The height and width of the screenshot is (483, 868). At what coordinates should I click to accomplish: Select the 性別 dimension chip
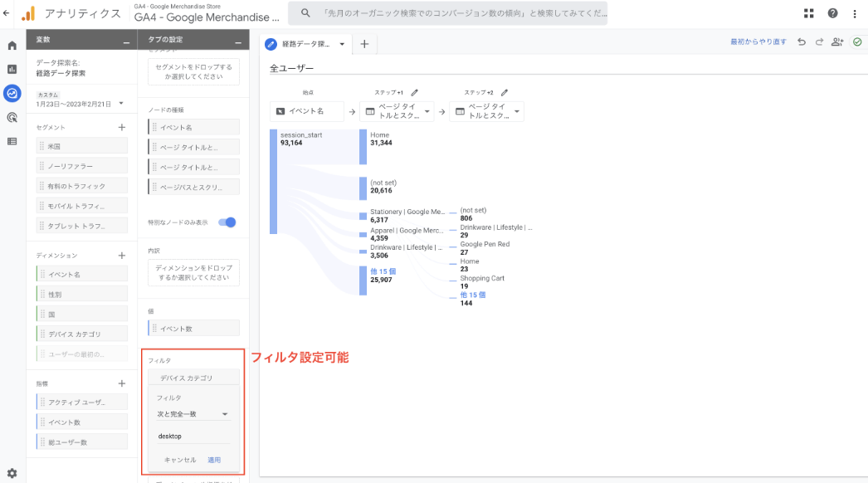pos(82,294)
